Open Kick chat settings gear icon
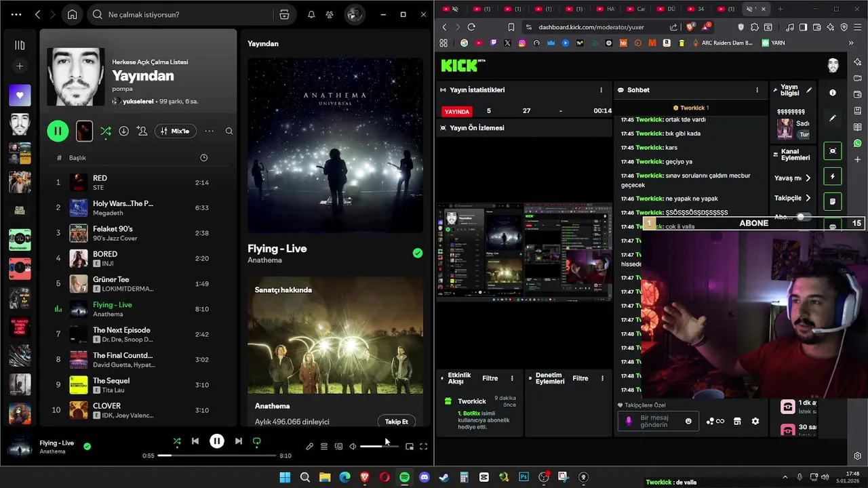868x488 pixels. 755,421
